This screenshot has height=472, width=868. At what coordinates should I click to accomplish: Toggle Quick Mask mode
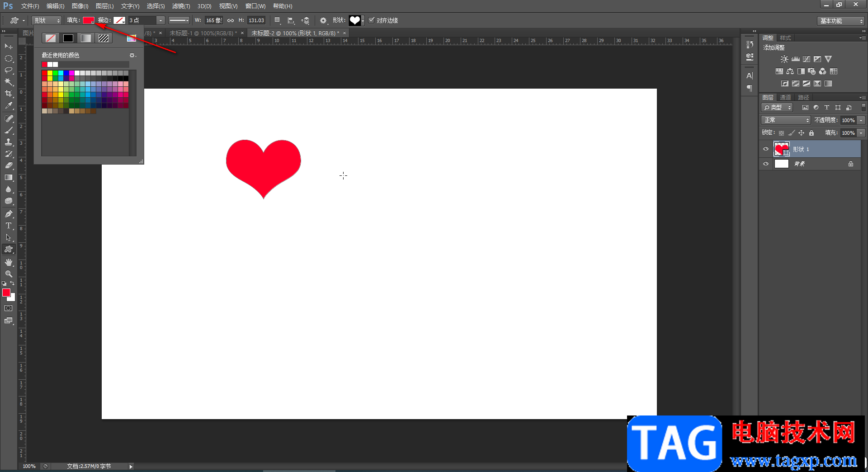point(9,308)
